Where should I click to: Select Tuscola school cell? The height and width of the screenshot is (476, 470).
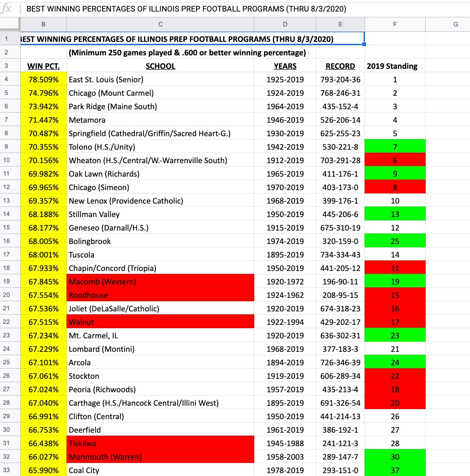click(160, 255)
